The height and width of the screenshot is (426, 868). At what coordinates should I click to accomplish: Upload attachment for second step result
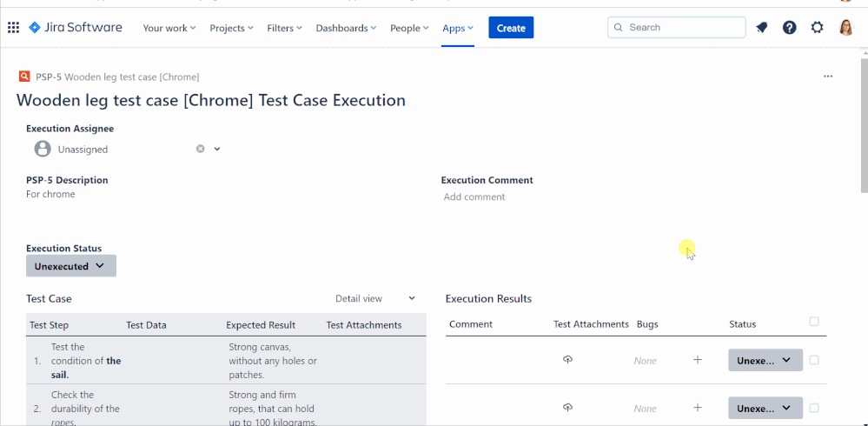click(x=567, y=407)
